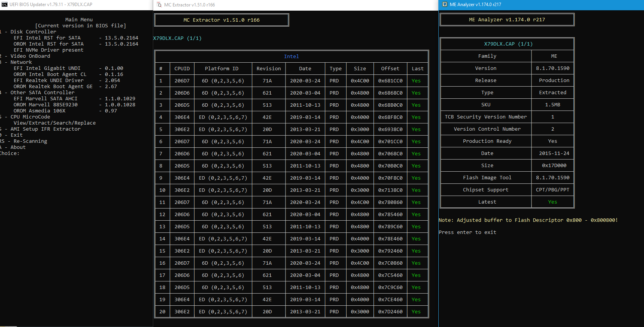Image resolution: width=644 pixels, height=327 pixels.
Task: Click the Exit menu entry
Action: click(11, 135)
